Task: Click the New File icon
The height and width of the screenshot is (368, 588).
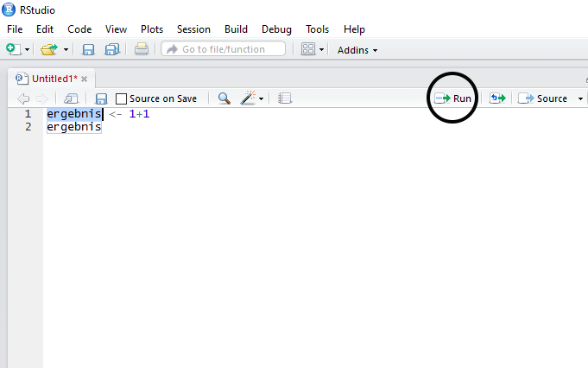Action: [15, 50]
